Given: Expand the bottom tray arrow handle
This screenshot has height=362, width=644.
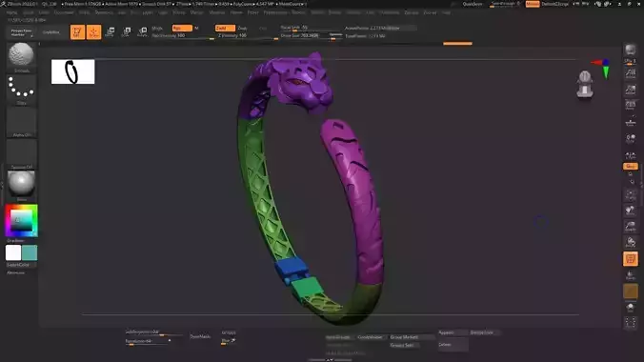Looking at the screenshot, I should (330, 359).
